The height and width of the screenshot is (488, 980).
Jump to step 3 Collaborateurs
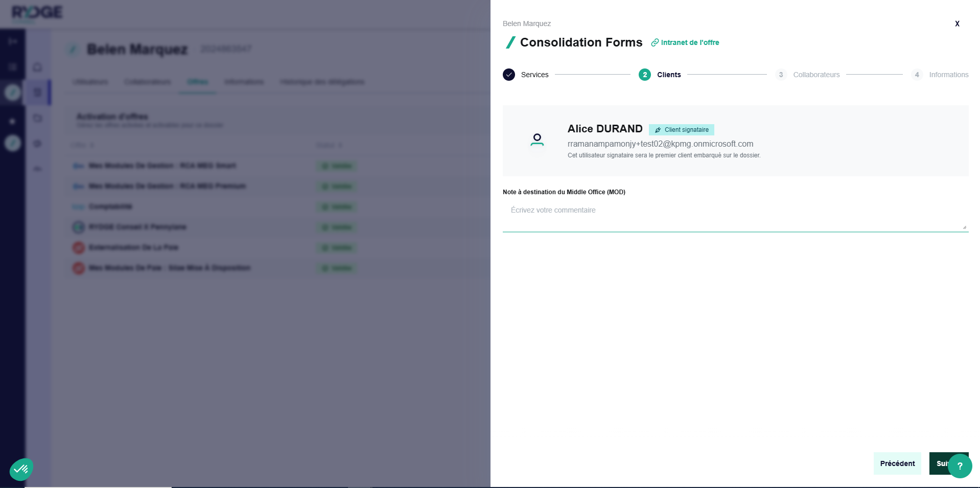pyautogui.click(x=808, y=75)
